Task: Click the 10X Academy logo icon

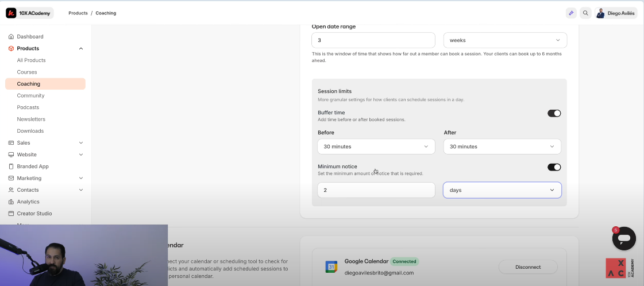Action: (11, 13)
